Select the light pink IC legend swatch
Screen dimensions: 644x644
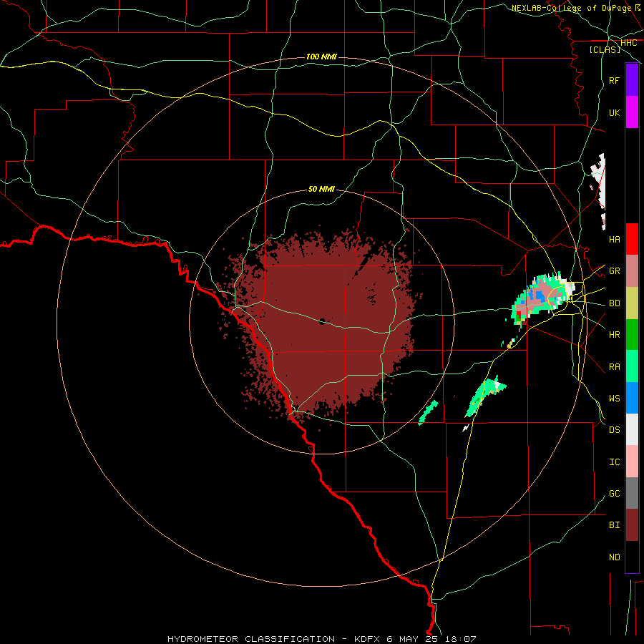[632, 462]
